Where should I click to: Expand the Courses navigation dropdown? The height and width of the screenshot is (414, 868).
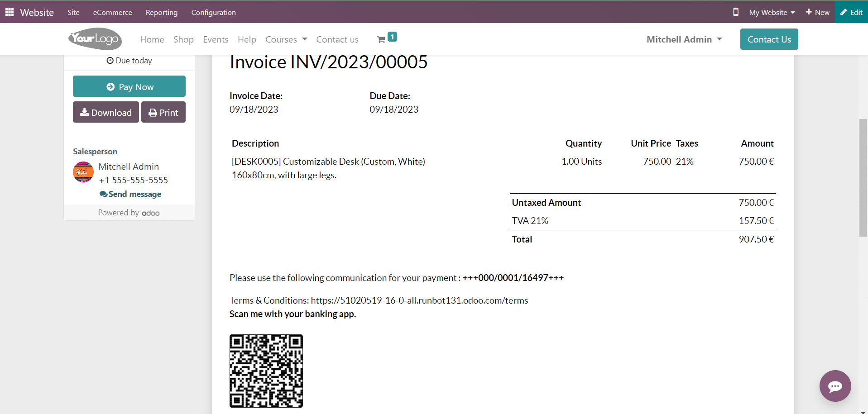286,39
